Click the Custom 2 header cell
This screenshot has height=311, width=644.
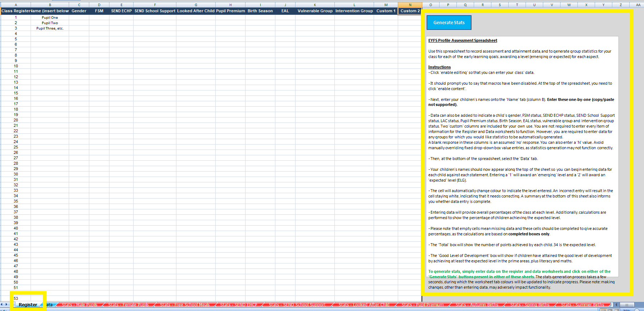[x=410, y=11]
